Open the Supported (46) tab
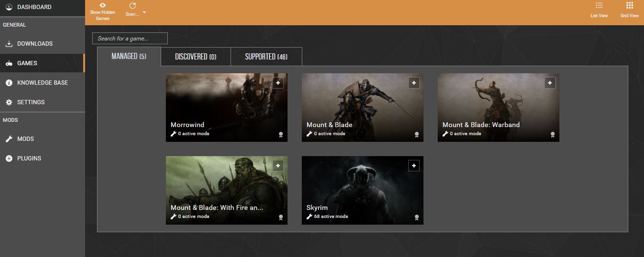 [266, 57]
